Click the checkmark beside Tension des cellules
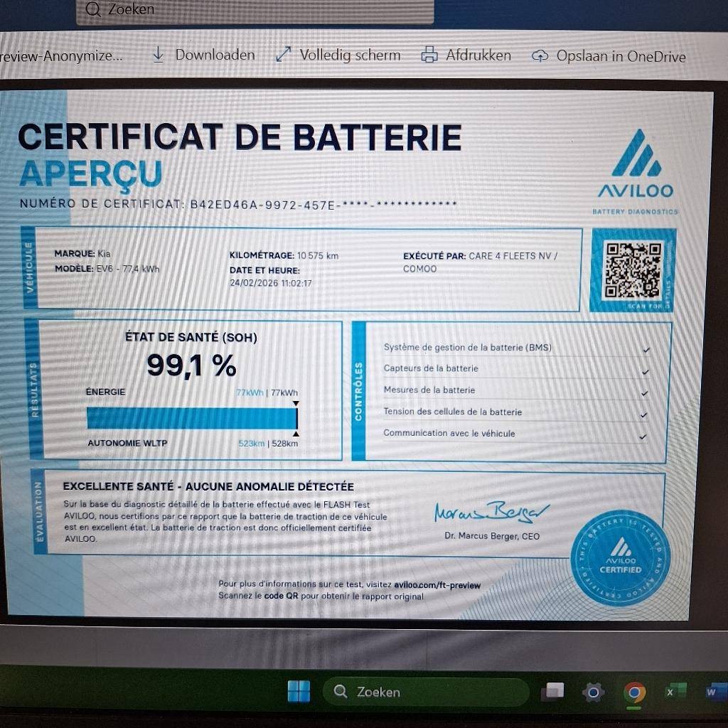Image resolution: width=728 pixels, height=728 pixels. 644,414
